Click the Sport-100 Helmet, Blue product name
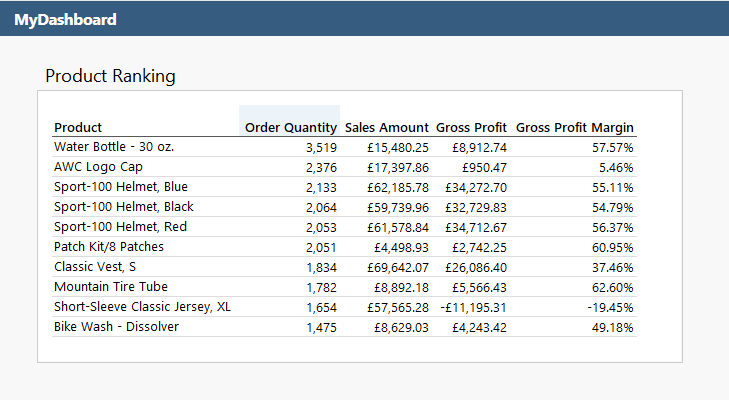The height and width of the screenshot is (400, 729). tap(120, 187)
